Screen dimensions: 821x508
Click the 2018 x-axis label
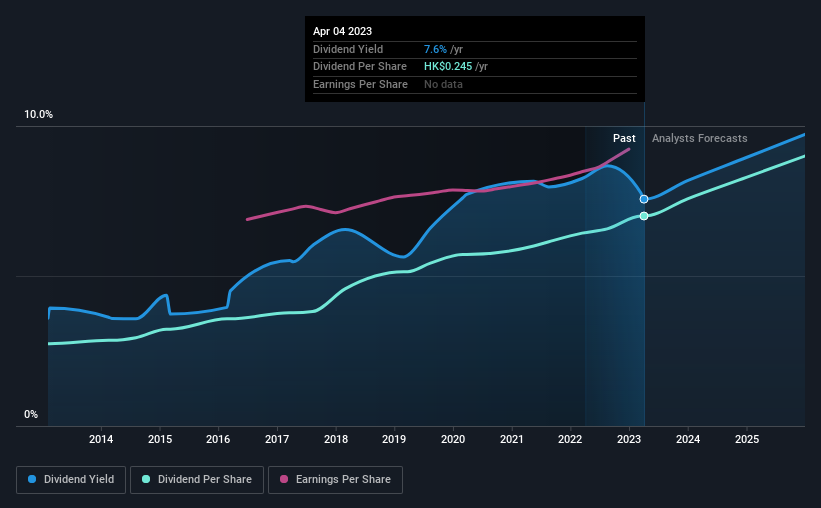336,439
